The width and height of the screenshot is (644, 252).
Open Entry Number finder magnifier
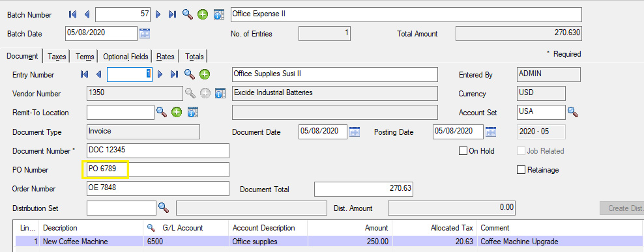tap(189, 74)
